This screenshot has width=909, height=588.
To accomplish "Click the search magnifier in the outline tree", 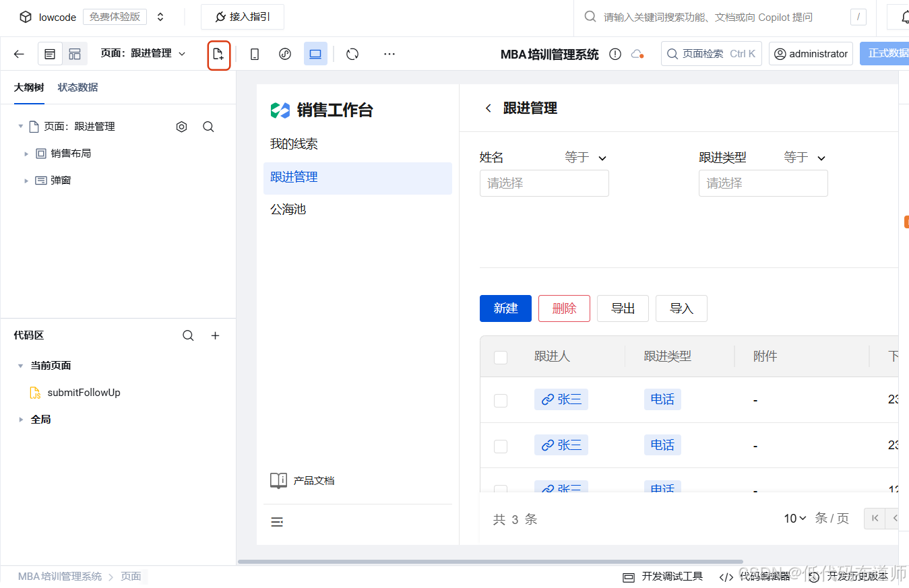I will [208, 126].
